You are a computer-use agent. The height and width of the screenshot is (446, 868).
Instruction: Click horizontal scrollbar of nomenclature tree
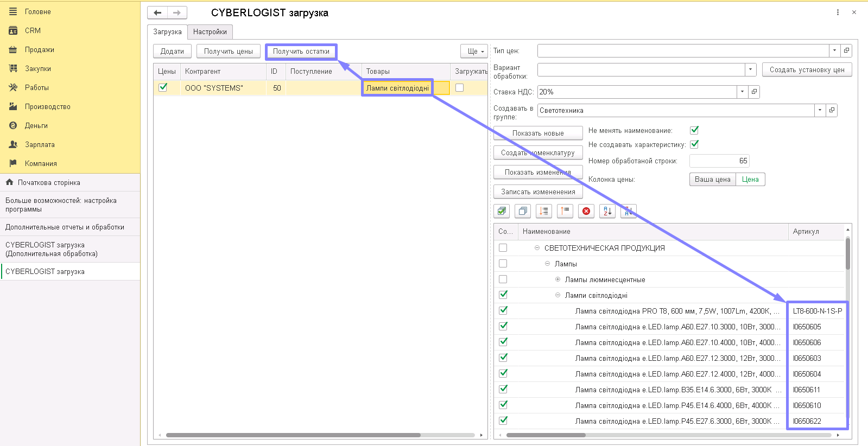pos(546,435)
